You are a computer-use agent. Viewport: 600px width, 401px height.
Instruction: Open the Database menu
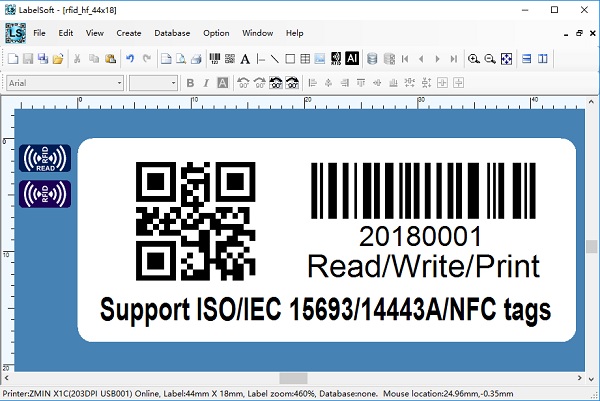click(x=172, y=33)
